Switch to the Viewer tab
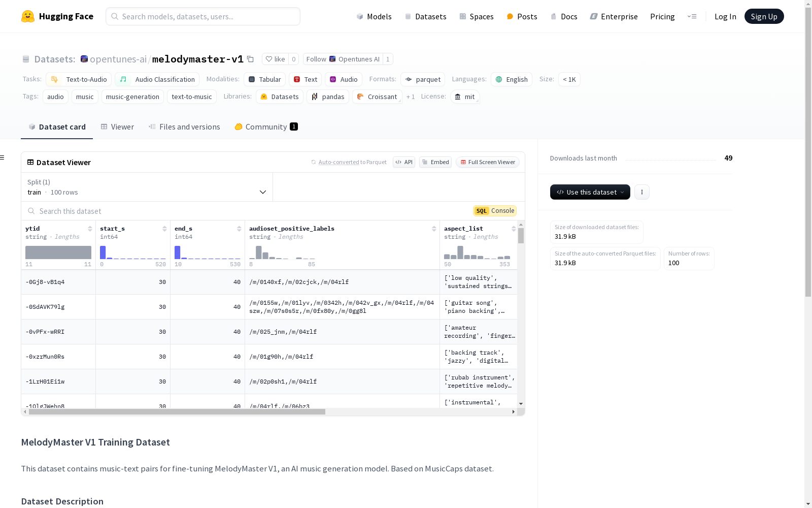This screenshot has width=812, height=508. tap(117, 127)
